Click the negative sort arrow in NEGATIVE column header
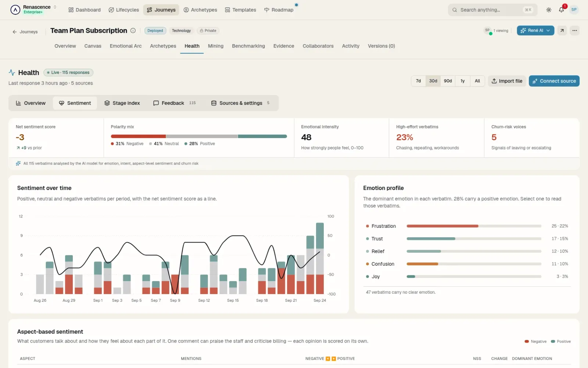The height and width of the screenshot is (368, 588). [328, 358]
